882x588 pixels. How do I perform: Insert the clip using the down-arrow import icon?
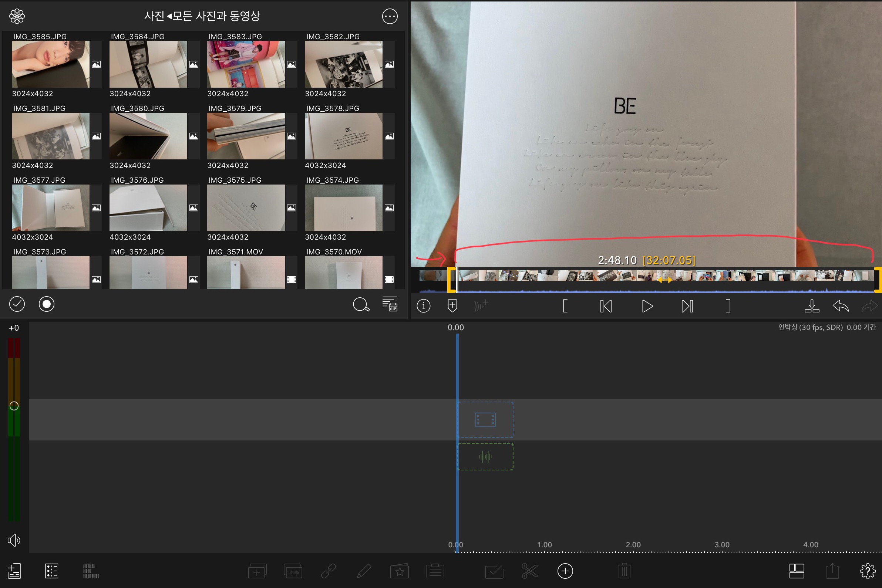(x=811, y=306)
